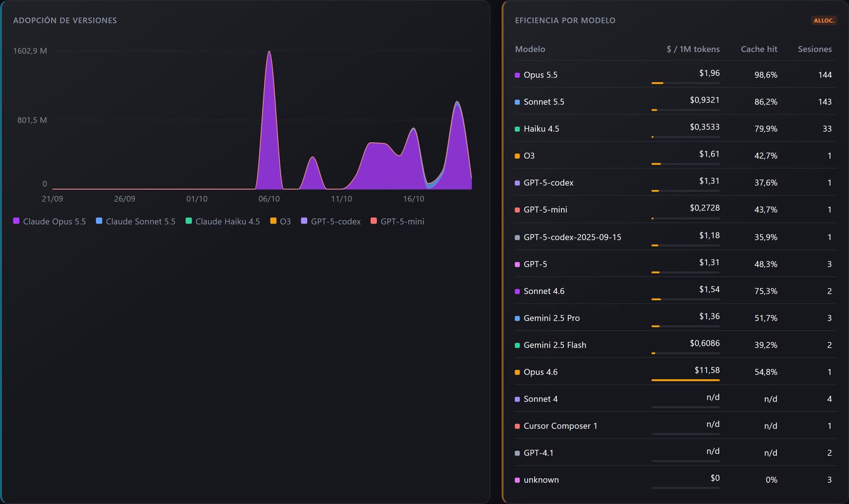Screen dimensions: 849x504
Task: Click the 75,3% cache hit value
Action: [x=766, y=291]
